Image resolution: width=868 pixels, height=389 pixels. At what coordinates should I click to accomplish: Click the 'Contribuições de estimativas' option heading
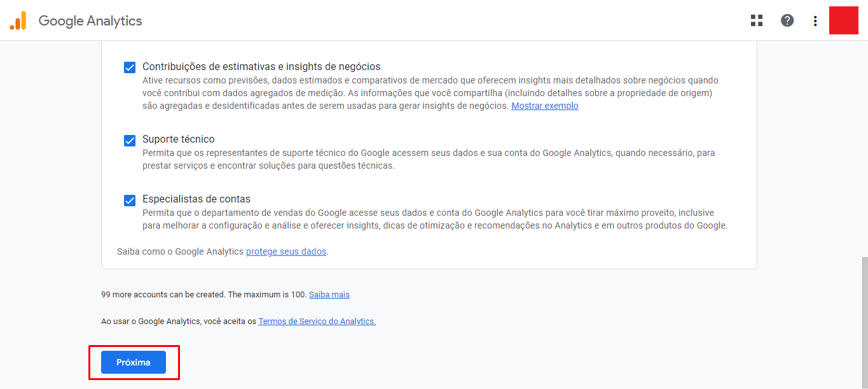pos(261,66)
